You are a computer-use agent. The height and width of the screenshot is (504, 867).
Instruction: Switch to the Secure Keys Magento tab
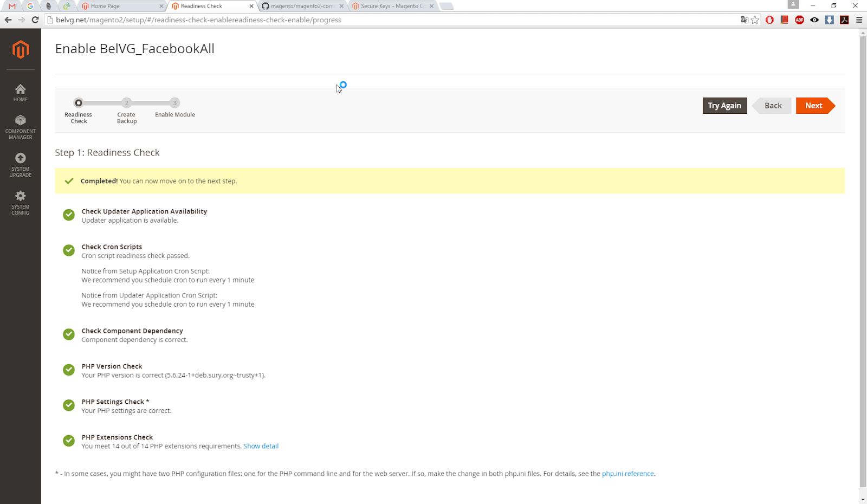coord(393,6)
